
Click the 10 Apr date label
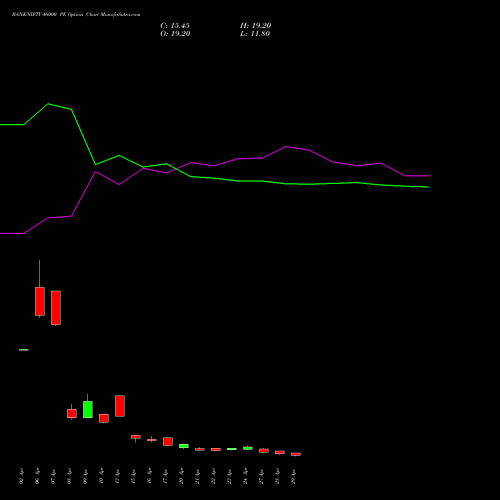(101, 477)
